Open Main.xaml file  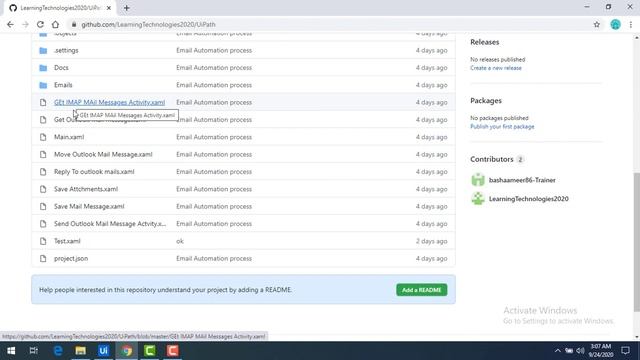[x=69, y=137]
